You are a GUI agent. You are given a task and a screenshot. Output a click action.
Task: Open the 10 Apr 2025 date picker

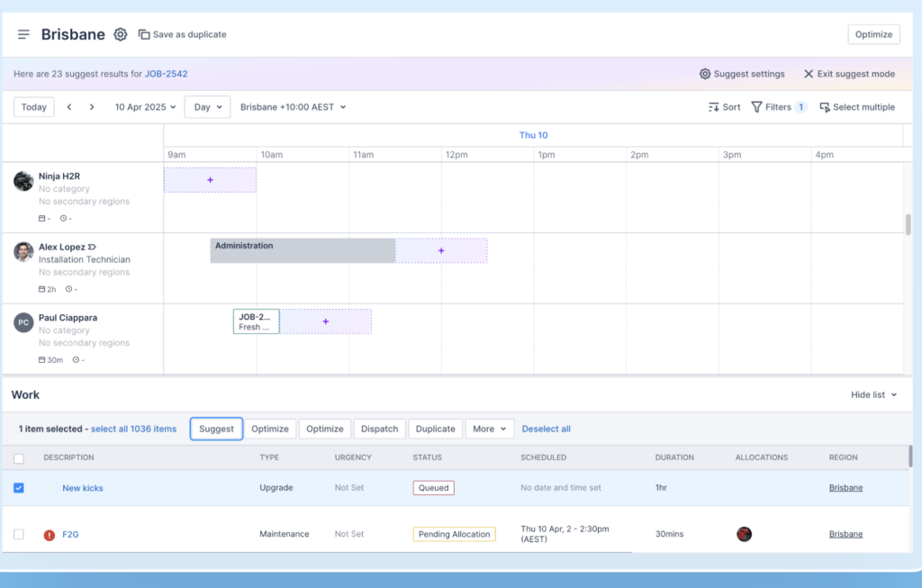(145, 107)
